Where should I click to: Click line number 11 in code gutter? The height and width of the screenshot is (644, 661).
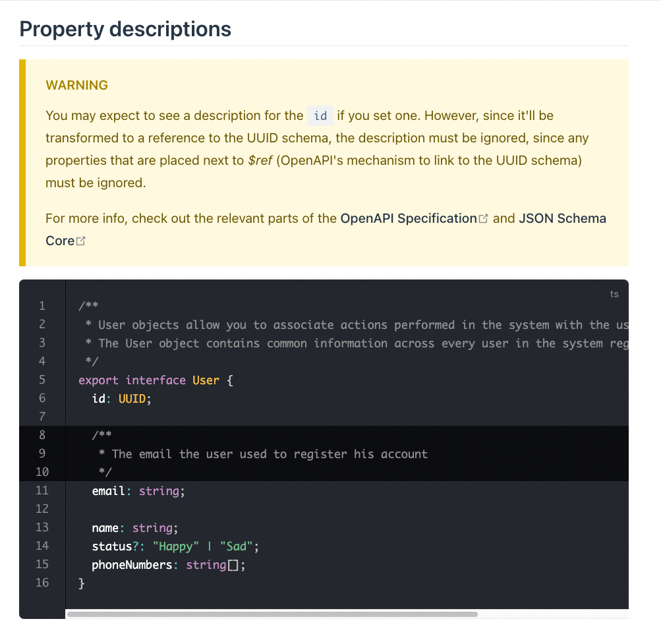click(x=42, y=490)
